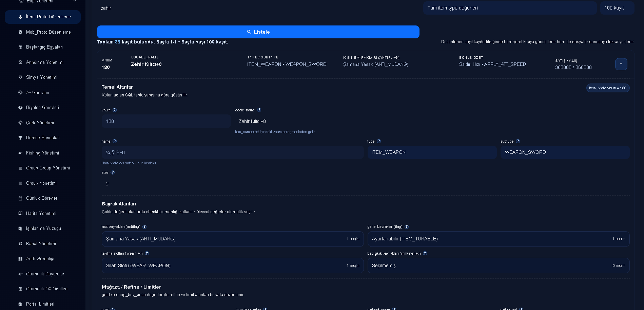Toggle the expand button on Zehir Kılıcı+0 row
This screenshot has width=644, height=310.
(621, 64)
